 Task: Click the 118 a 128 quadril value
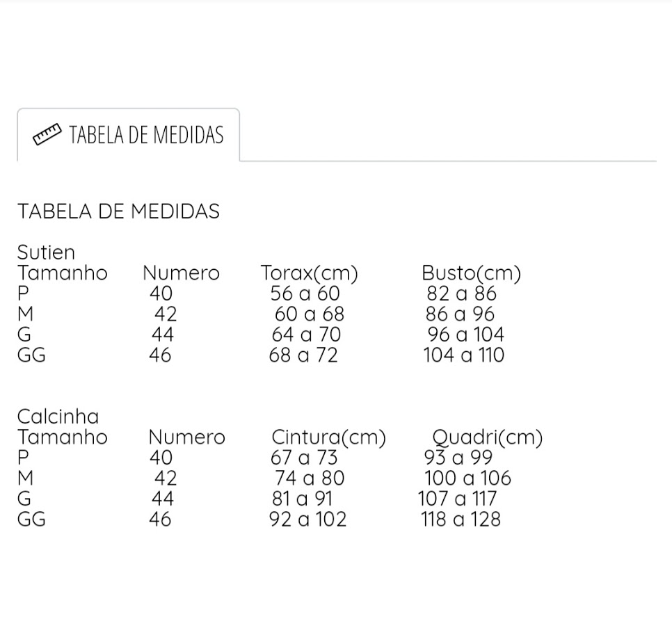461,520
